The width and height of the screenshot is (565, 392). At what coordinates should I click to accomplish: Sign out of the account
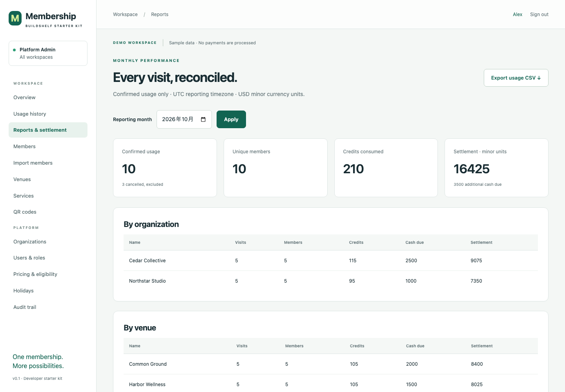[539, 15]
